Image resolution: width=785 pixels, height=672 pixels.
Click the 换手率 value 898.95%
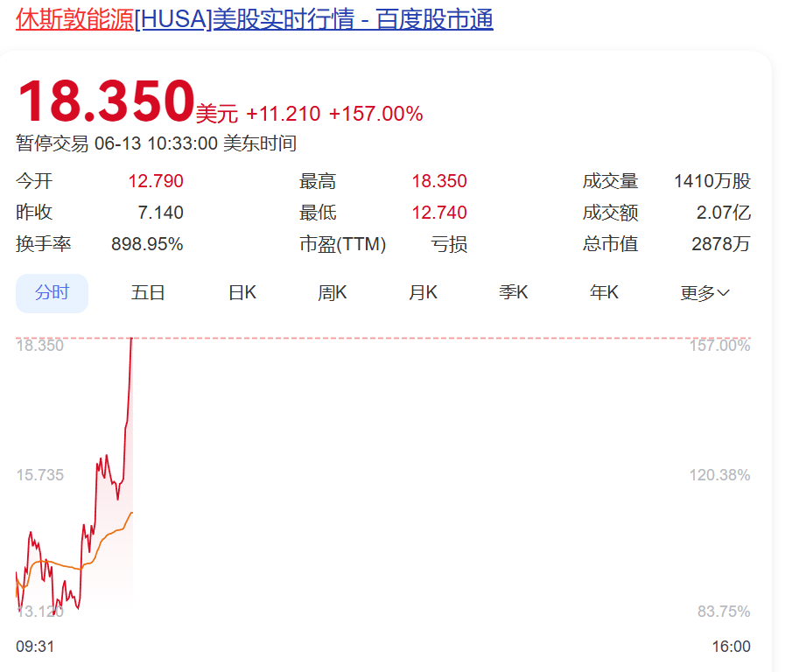click(147, 244)
